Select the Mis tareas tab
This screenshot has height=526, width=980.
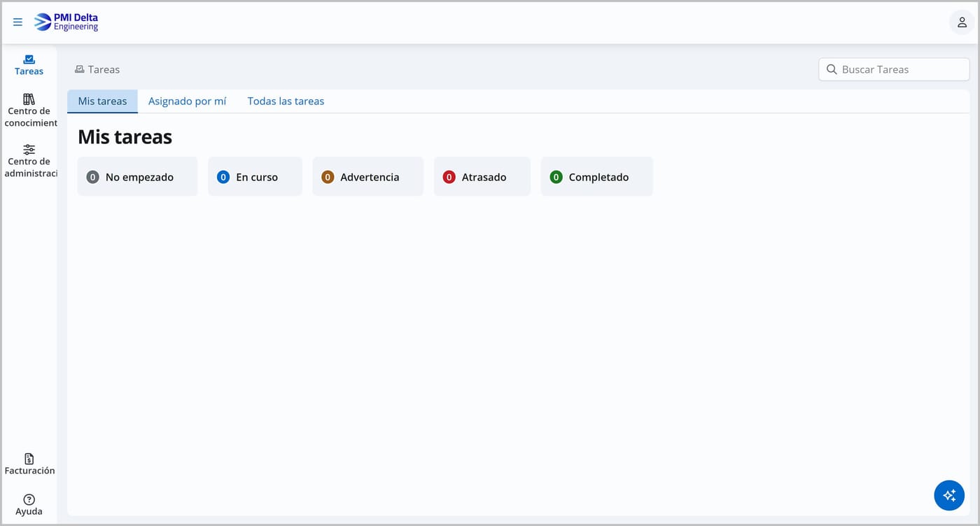click(x=103, y=101)
